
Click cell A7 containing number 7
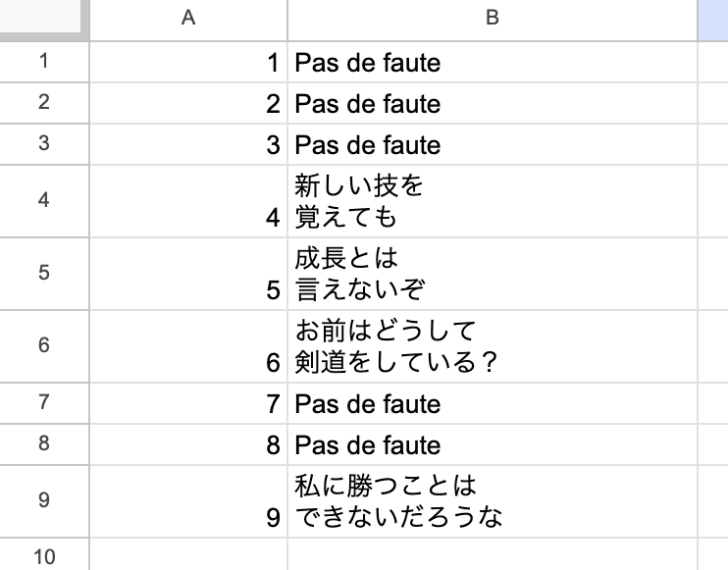(x=188, y=404)
